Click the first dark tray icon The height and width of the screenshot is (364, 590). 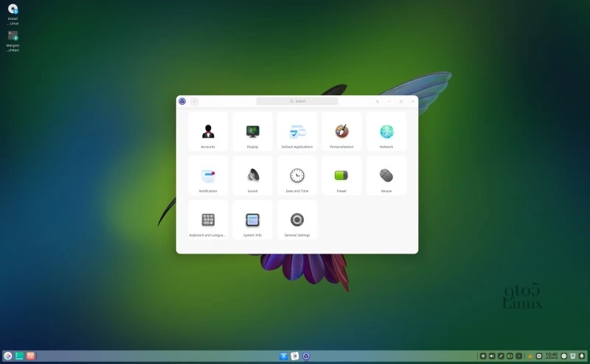[x=483, y=356]
